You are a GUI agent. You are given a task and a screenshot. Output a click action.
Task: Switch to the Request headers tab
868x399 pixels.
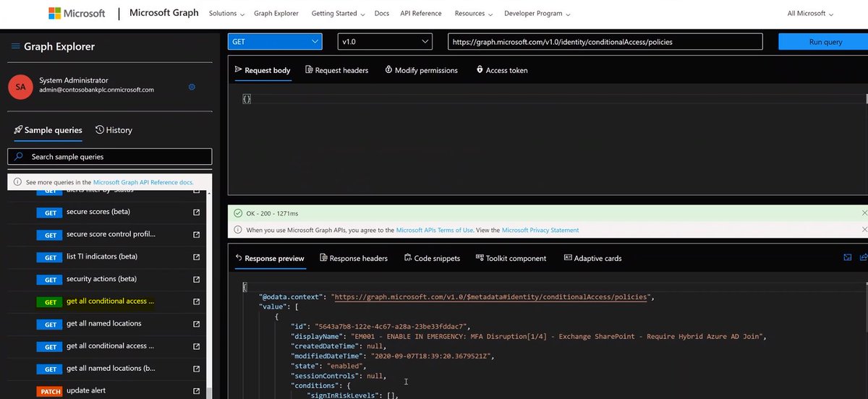coord(337,70)
